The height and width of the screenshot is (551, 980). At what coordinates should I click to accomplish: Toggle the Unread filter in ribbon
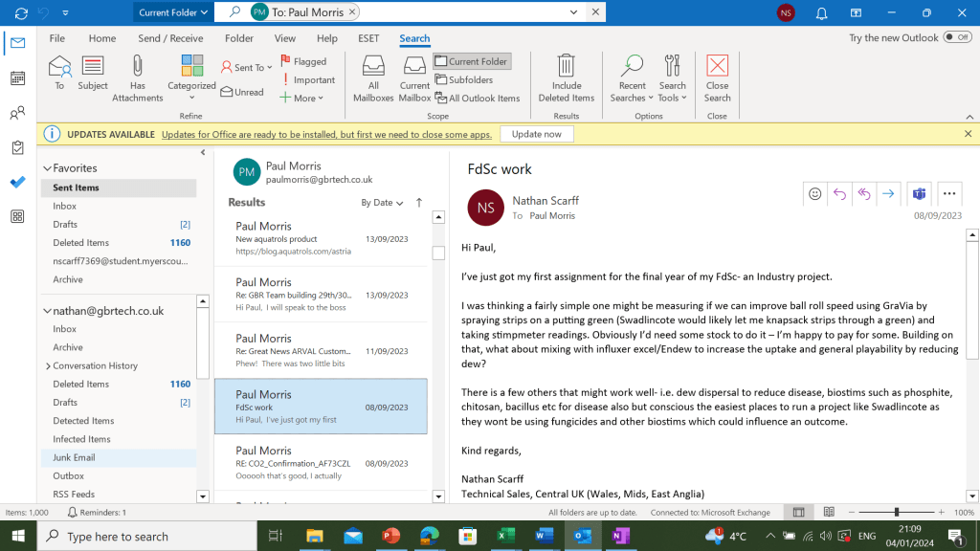241,92
